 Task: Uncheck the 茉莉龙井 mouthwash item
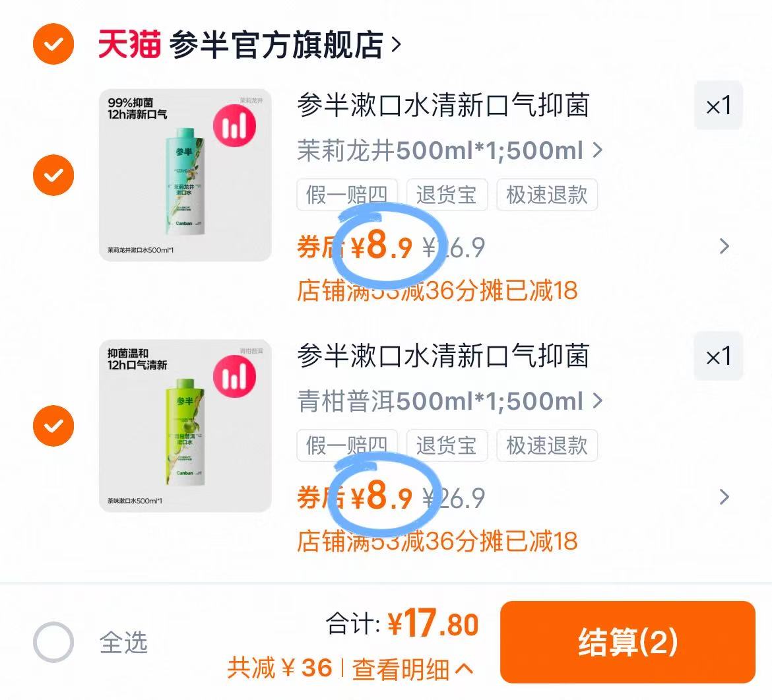(x=53, y=175)
